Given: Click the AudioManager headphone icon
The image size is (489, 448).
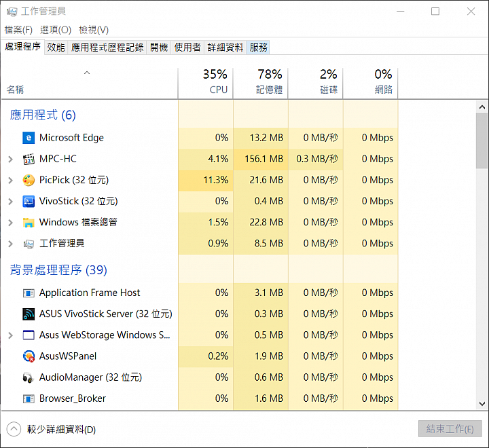Looking at the screenshot, I should pyautogui.click(x=29, y=378).
